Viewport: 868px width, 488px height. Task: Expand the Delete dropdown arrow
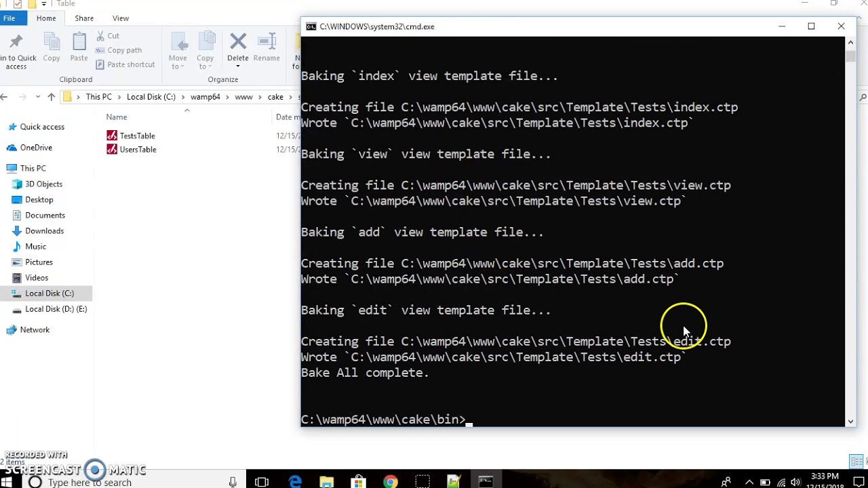[x=238, y=66]
